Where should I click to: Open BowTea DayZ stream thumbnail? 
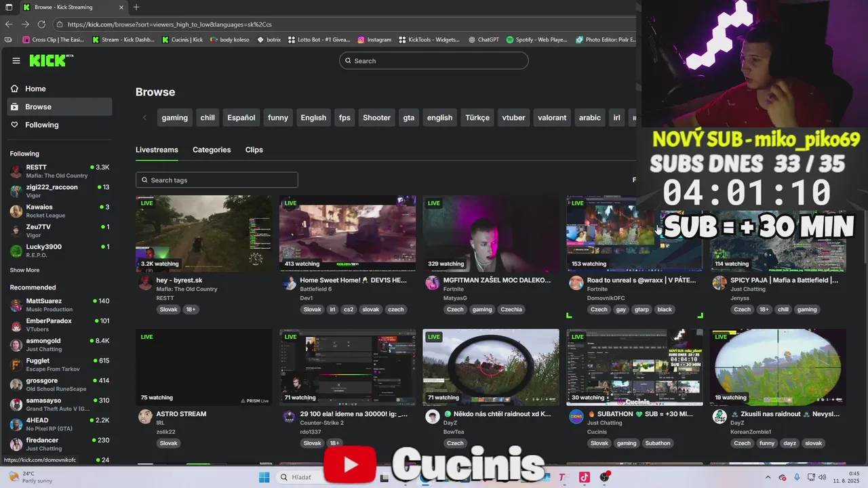tap(491, 367)
